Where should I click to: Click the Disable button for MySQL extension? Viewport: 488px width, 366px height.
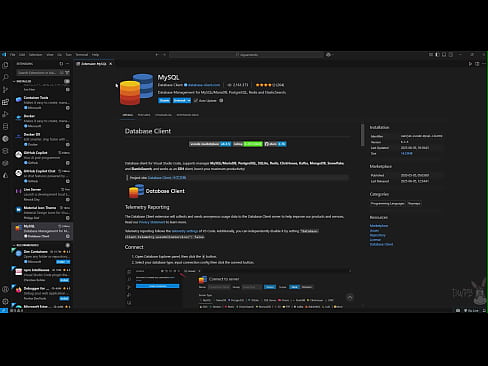(x=164, y=100)
